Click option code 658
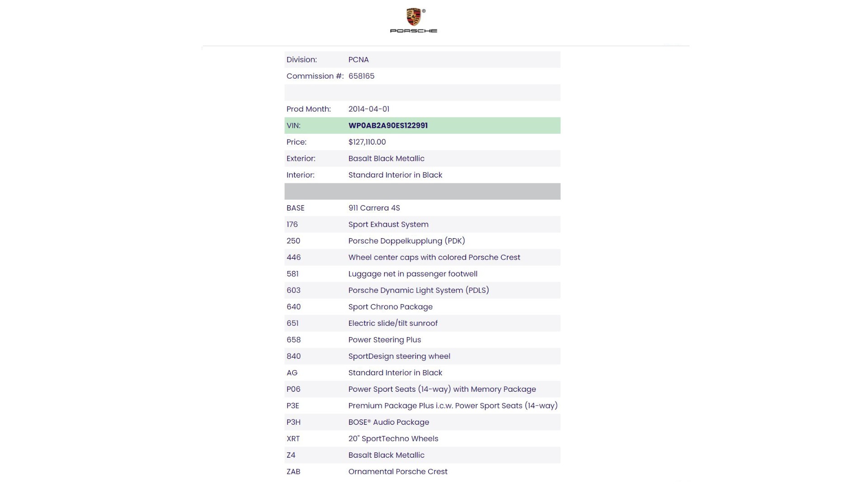This screenshot has height=488, width=868. (x=293, y=340)
